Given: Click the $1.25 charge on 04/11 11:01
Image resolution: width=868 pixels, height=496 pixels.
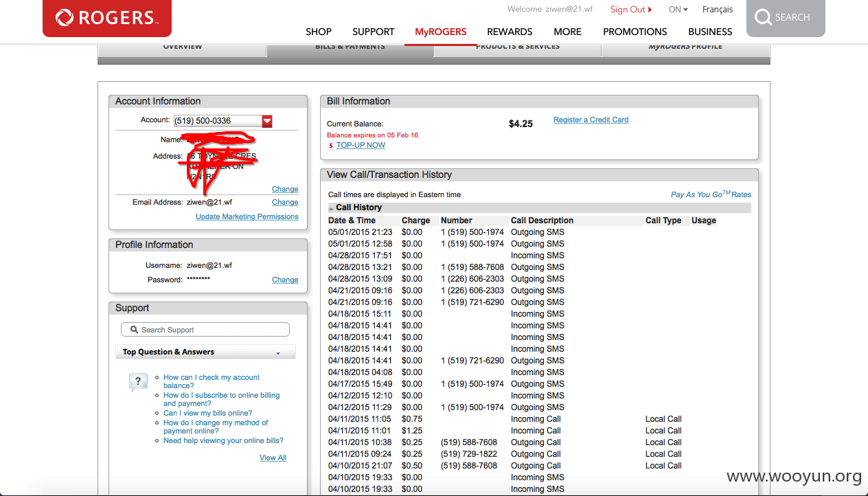Looking at the screenshot, I should pyautogui.click(x=412, y=431).
